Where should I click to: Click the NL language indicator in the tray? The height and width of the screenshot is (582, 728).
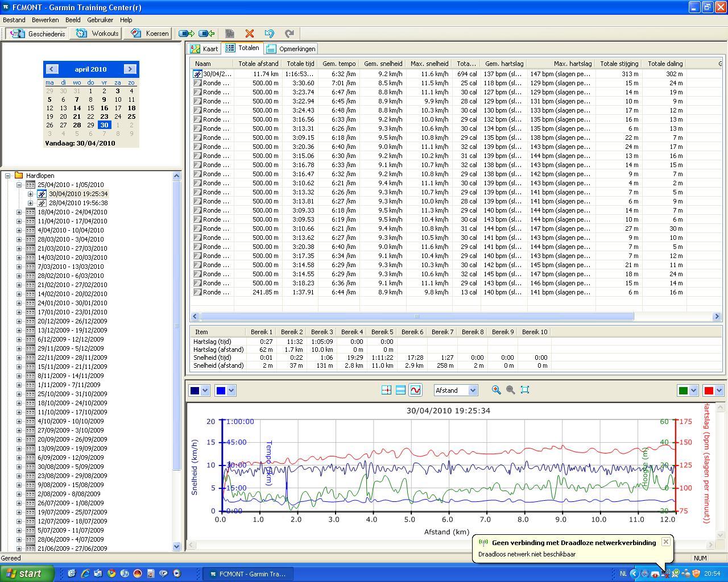[x=623, y=574]
